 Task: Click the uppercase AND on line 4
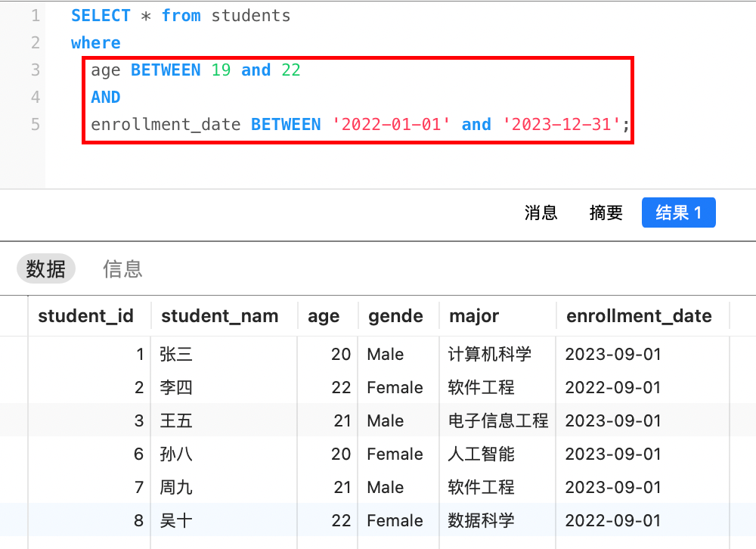[106, 98]
